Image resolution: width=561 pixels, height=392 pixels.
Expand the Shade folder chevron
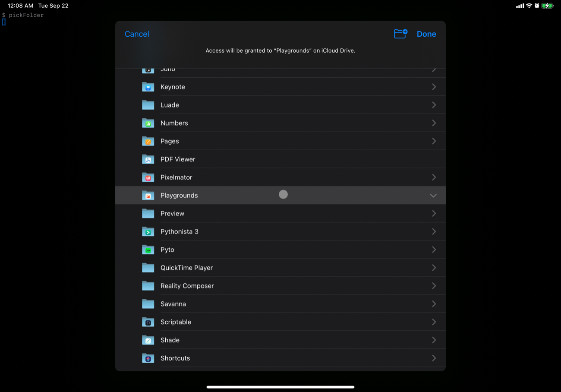434,341
